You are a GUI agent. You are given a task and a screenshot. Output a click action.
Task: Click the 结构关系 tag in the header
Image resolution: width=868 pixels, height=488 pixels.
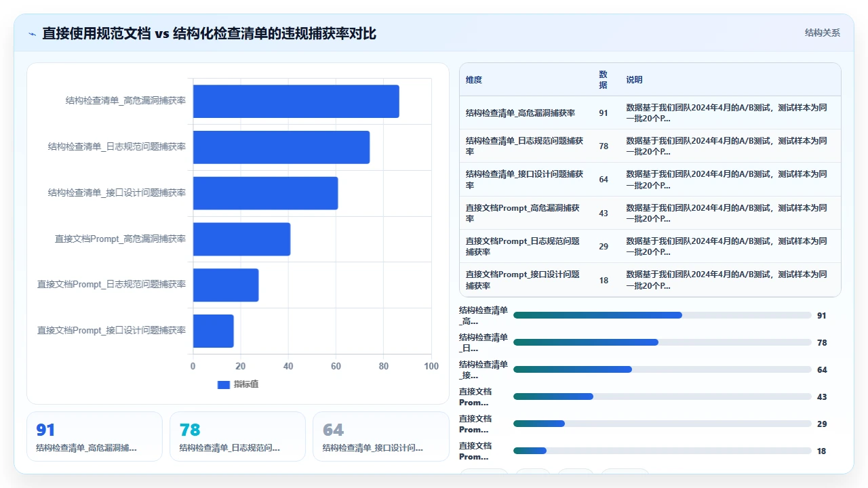pyautogui.click(x=822, y=33)
